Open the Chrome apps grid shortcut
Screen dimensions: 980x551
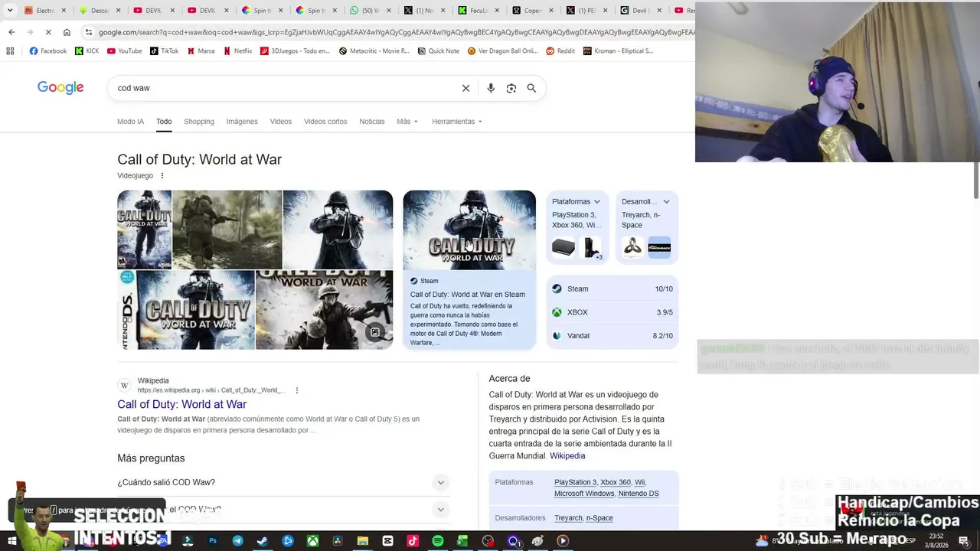[x=10, y=51]
